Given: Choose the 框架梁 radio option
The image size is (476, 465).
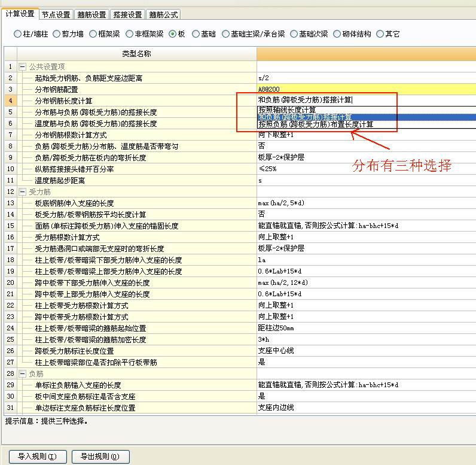Looking at the screenshot, I should pyautogui.click(x=105, y=34).
